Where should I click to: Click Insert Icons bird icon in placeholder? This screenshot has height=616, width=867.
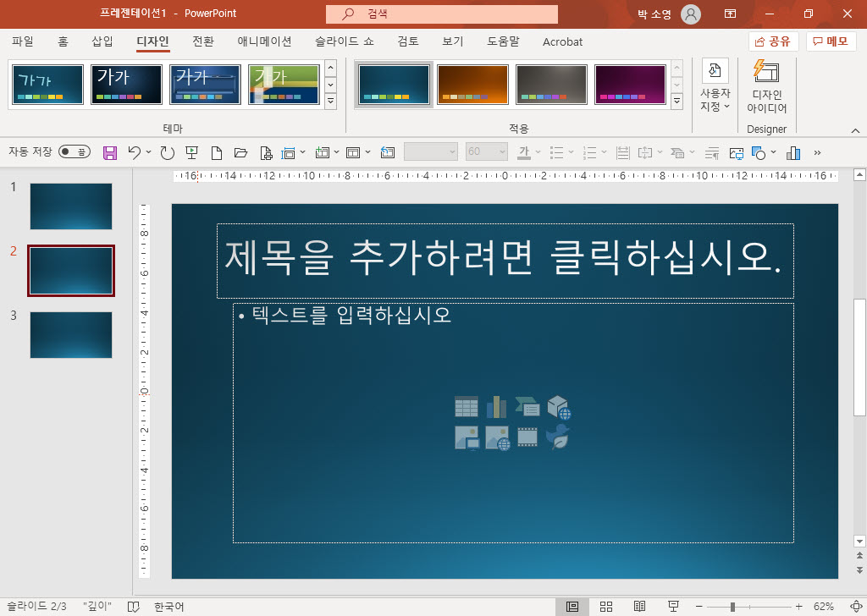[x=558, y=437]
